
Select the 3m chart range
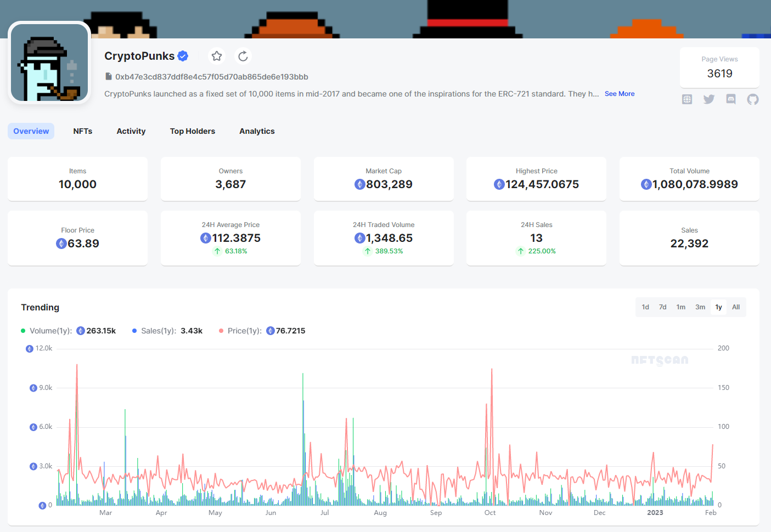coord(700,307)
